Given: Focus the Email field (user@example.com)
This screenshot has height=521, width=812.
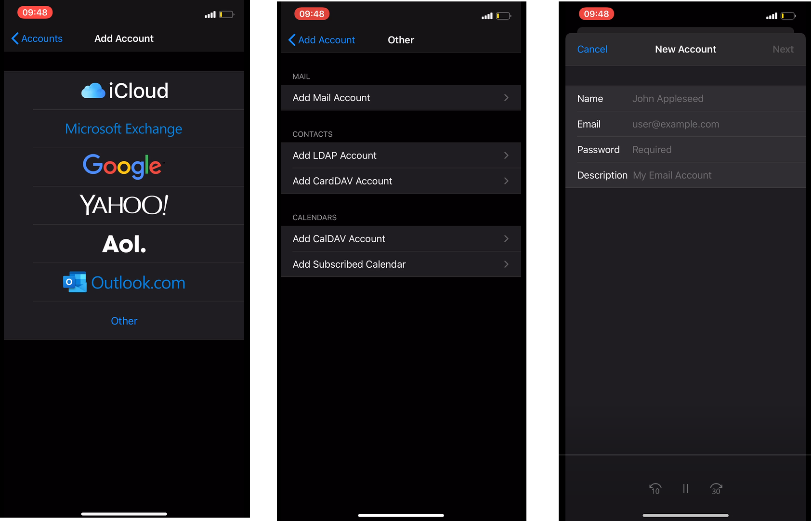Looking at the screenshot, I should tap(685, 124).
